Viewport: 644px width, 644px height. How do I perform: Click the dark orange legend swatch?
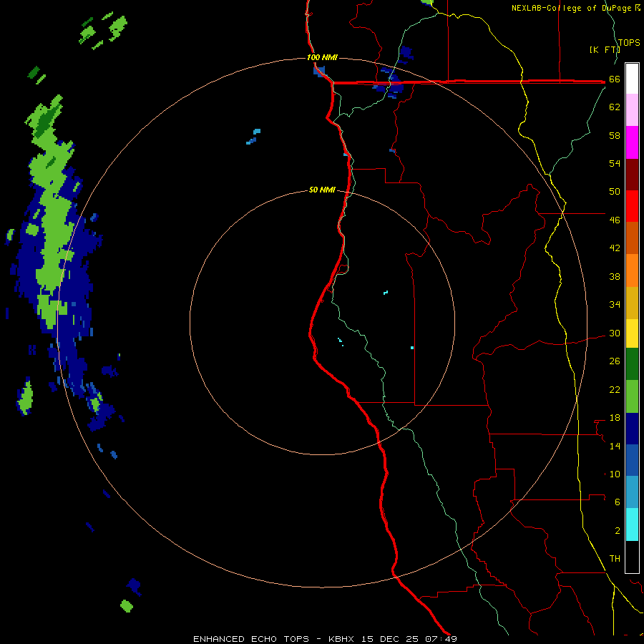[632, 238]
